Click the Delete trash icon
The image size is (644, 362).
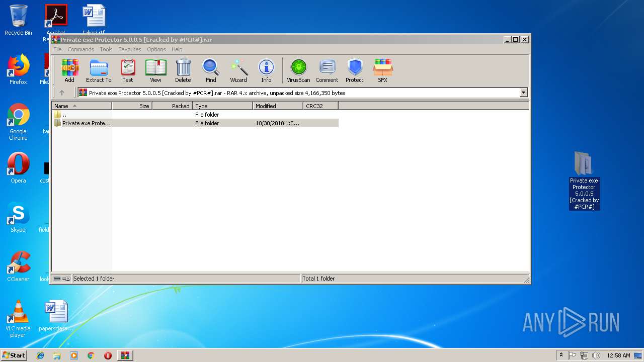(x=183, y=71)
